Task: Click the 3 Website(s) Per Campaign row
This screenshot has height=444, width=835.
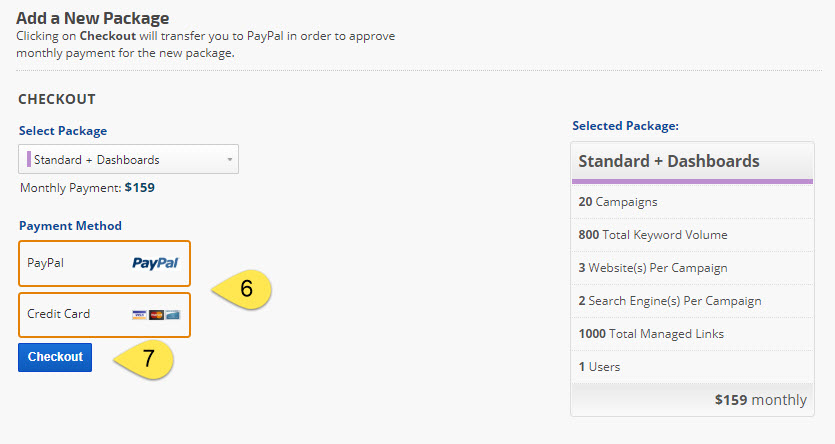Action: pyautogui.click(x=692, y=268)
